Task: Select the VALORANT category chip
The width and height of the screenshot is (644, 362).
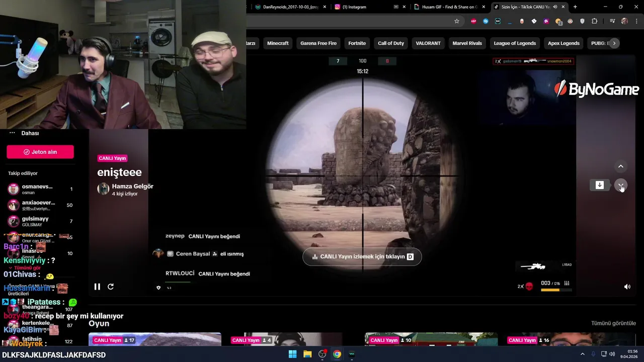Action: pos(428,43)
